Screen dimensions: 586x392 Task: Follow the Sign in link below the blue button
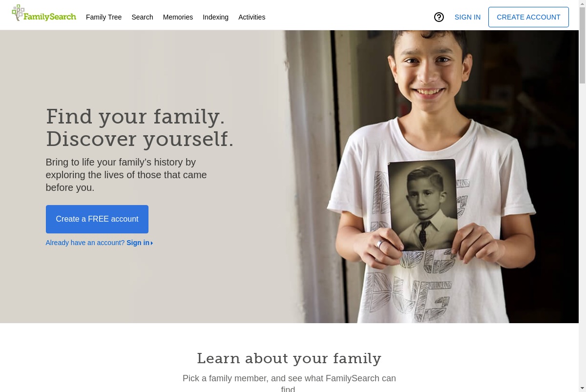click(x=140, y=243)
